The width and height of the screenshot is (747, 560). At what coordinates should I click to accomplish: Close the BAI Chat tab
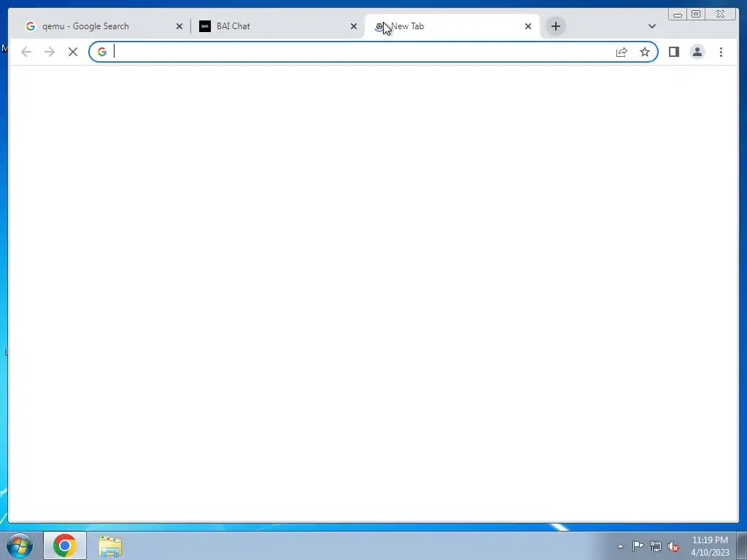(x=354, y=26)
